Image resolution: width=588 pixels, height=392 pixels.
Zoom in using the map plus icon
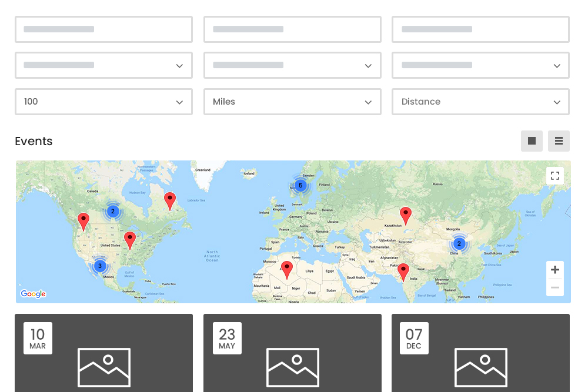click(555, 270)
